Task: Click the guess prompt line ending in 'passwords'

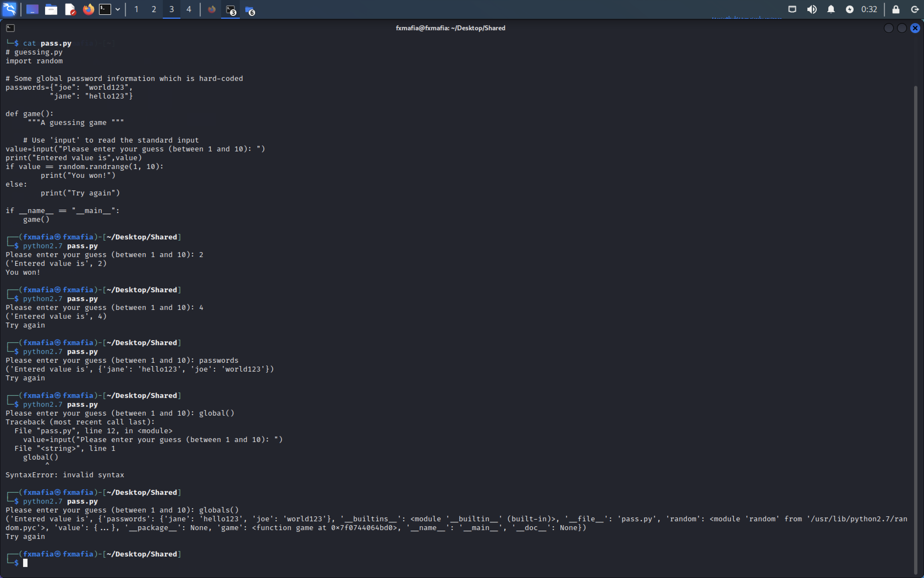Action: point(122,360)
